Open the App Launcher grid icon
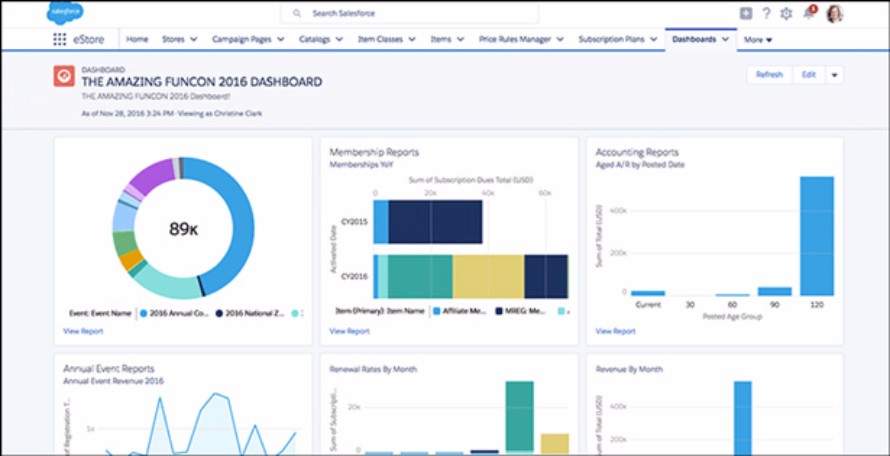This screenshot has width=890, height=456. (x=60, y=39)
